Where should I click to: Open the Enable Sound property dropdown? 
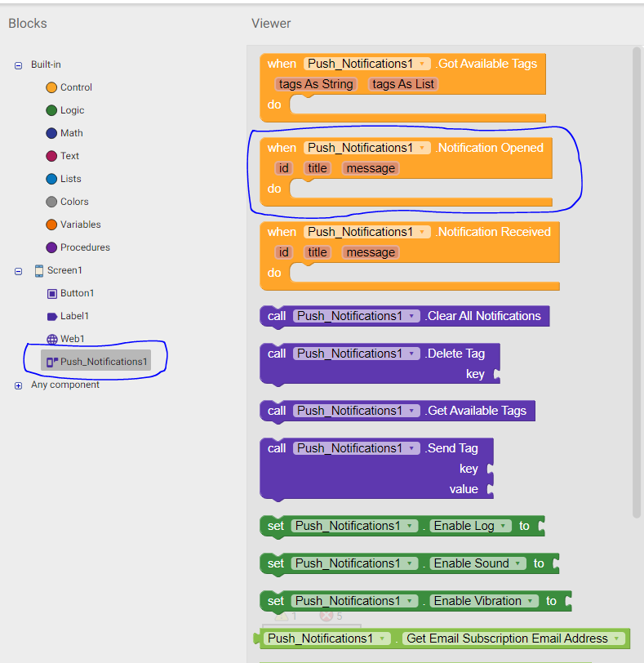click(517, 563)
